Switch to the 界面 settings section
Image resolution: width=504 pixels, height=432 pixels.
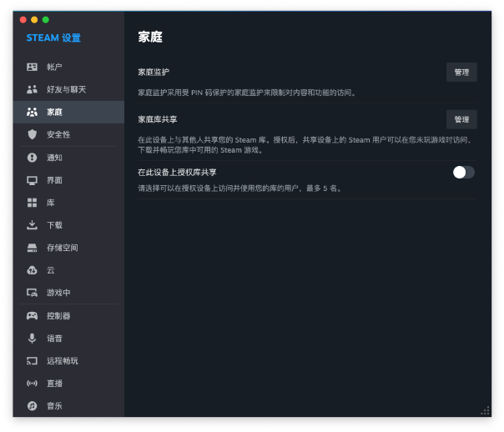(x=68, y=180)
